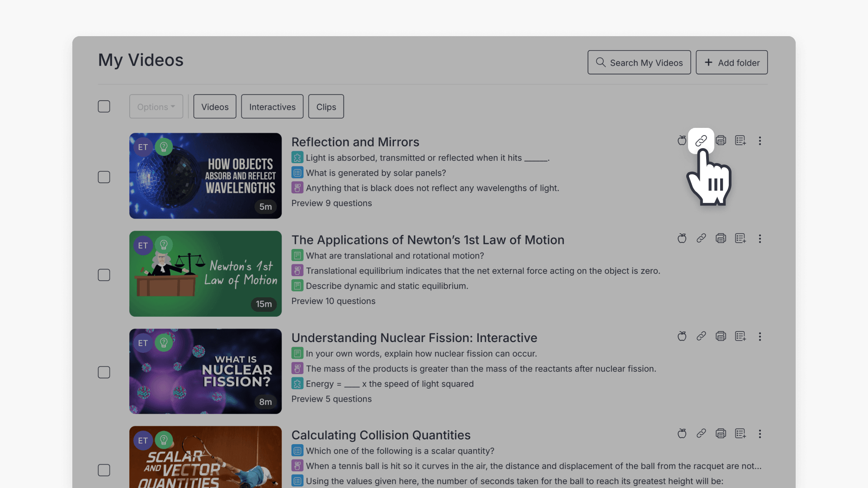Add-to-list icon for Reflection and Mirrors
Viewport: 868px width, 488px height.
[740, 141]
